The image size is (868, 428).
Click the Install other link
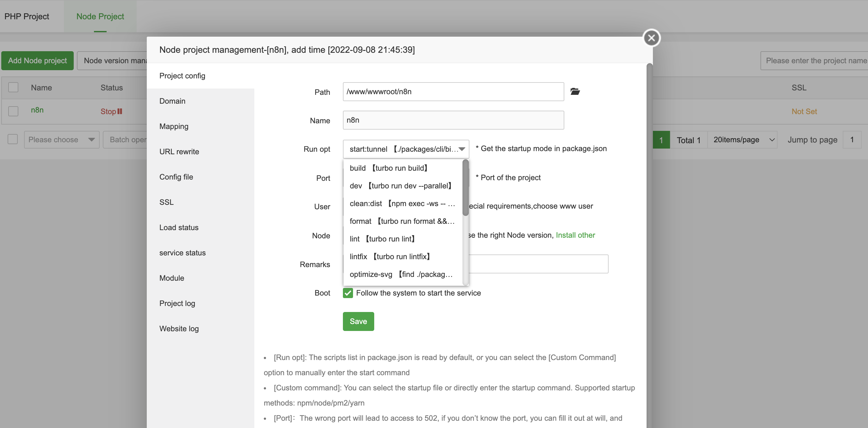[x=575, y=235]
